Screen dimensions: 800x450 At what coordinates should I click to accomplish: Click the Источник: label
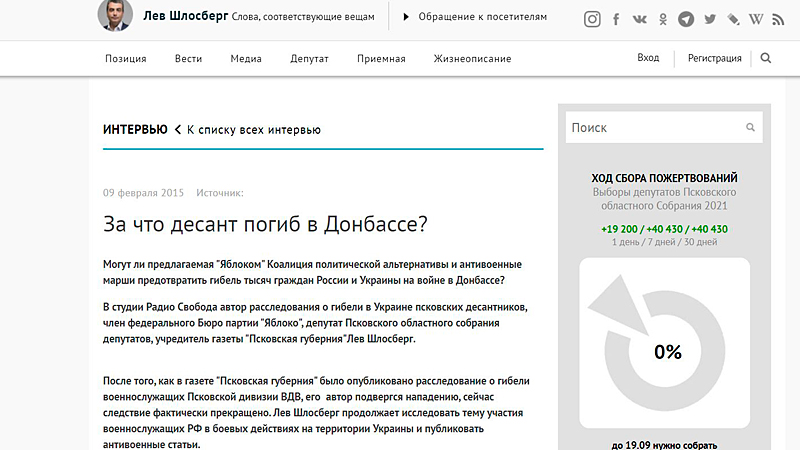[220, 193]
